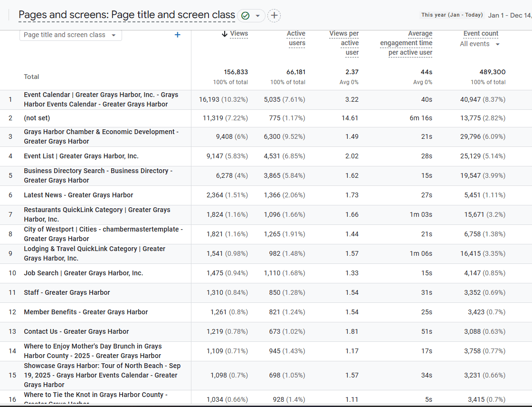Open the dropdown arrow next to green check
Image resolution: width=532 pixels, height=407 pixels.
coord(257,16)
